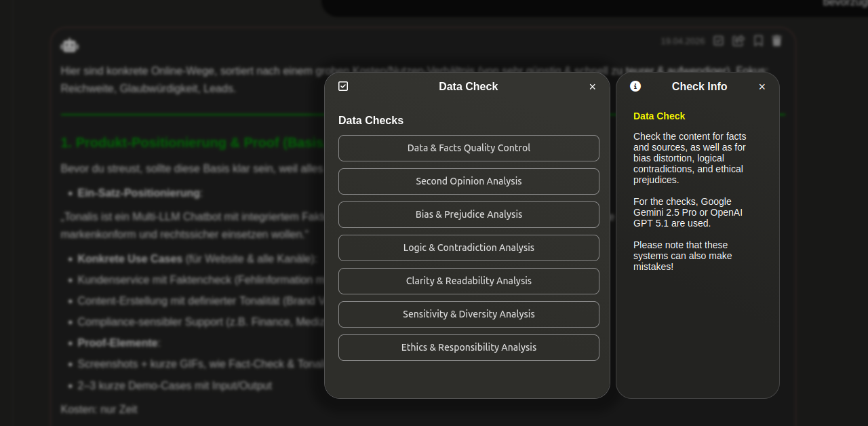
Task: Click the Gemini 2.5 Pro paragraph
Action: (x=688, y=212)
